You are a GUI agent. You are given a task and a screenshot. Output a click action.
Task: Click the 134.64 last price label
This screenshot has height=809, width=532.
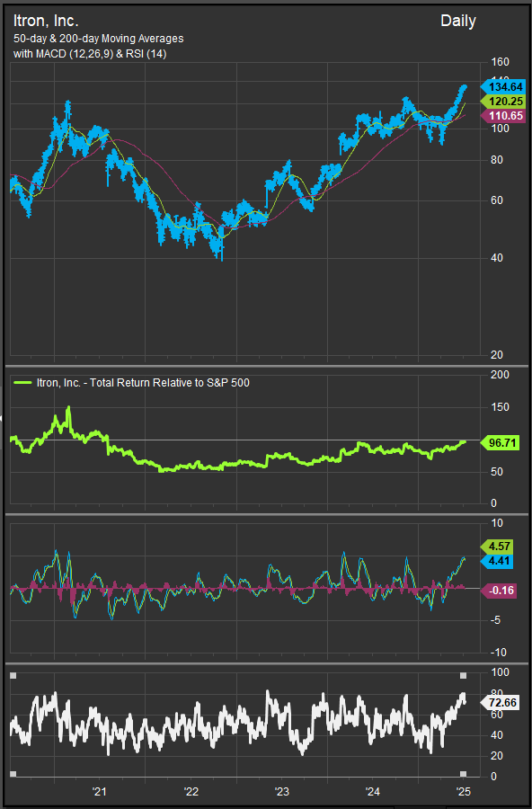(x=503, y=86)
